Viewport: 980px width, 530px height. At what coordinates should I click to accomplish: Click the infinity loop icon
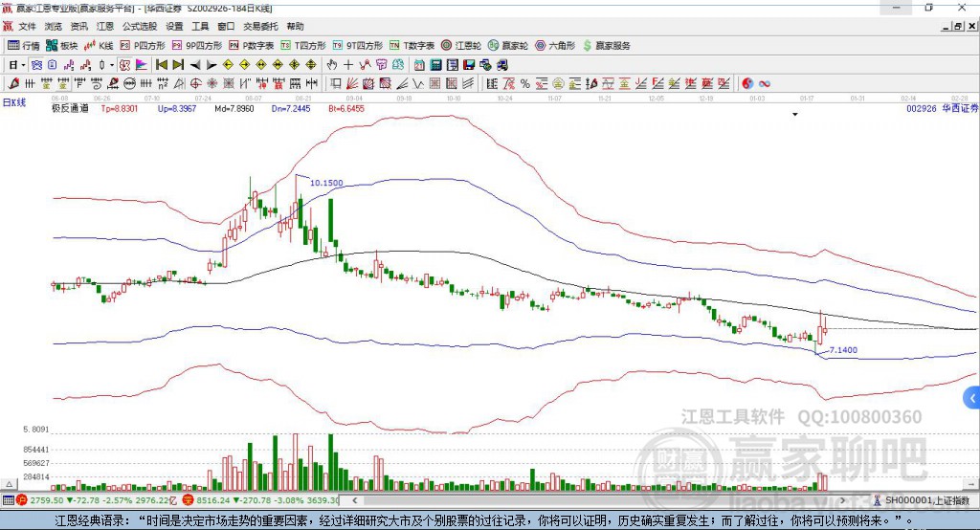click(x=764, y=84)
